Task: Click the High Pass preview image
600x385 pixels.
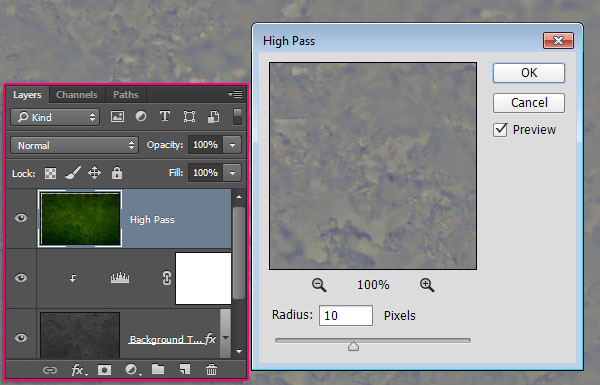Action: [373, 166]
